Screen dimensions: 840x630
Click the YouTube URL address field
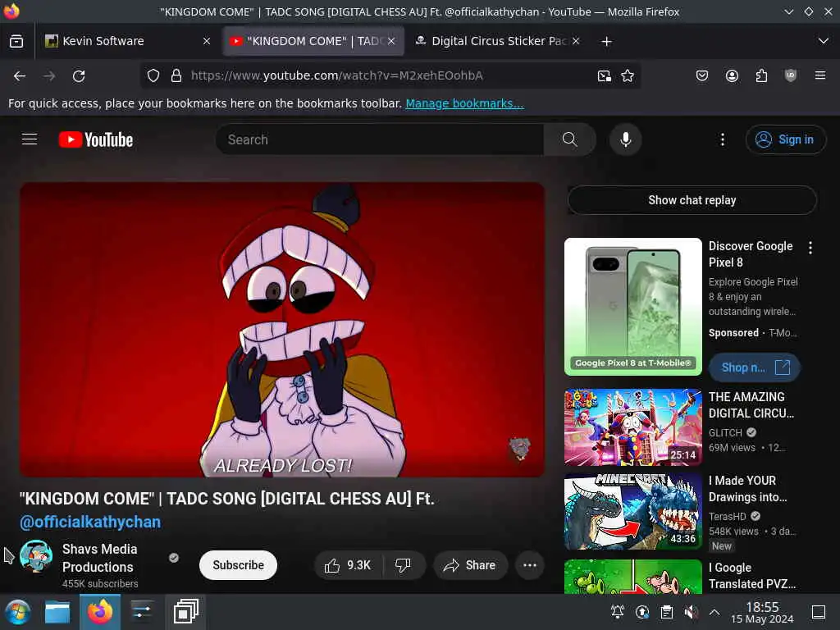pos(391,76)
